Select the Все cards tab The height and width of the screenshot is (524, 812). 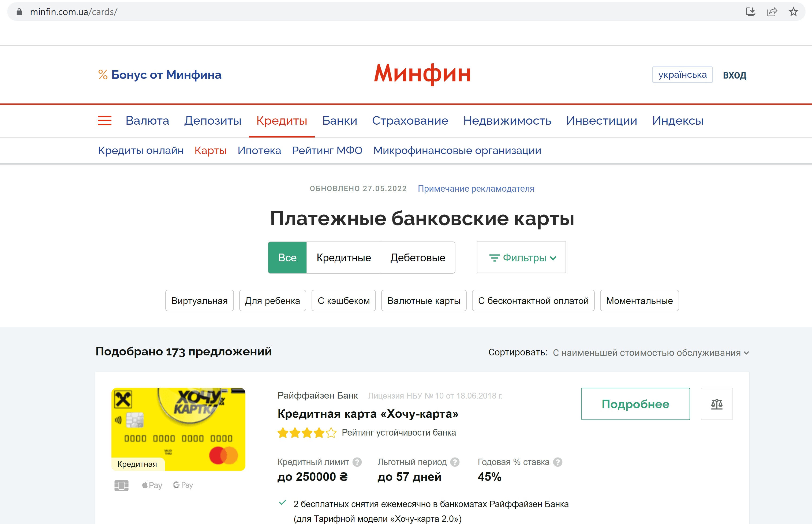click(x=287, y=258)
